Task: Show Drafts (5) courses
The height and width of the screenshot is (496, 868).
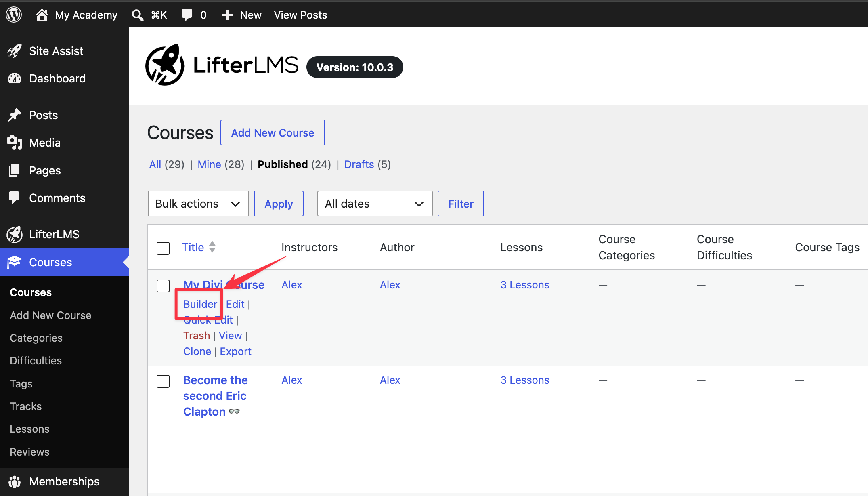Action: (367, 164)
